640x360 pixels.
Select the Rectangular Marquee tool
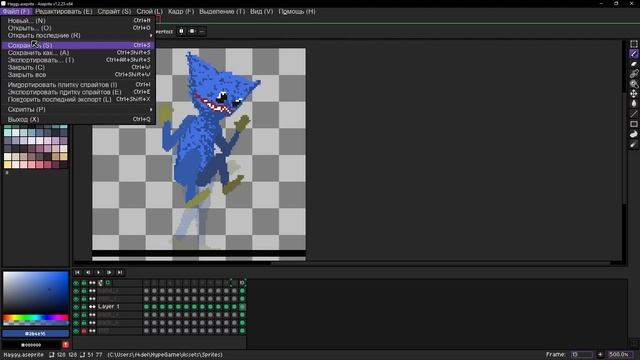(633, 44)
